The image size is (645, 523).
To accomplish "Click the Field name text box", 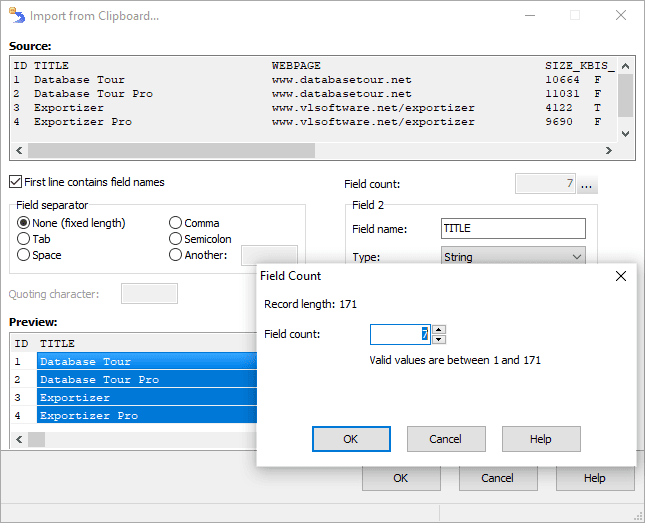I will click(513, 229).
